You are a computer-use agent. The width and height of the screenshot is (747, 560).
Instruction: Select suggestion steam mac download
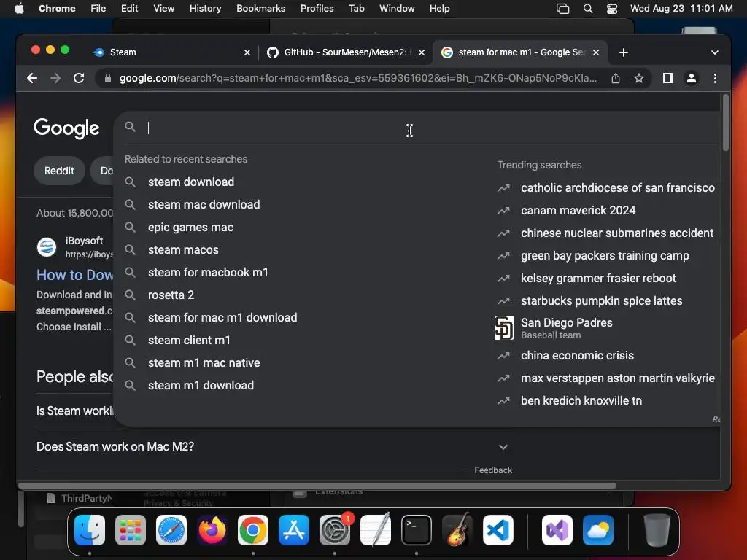tap(204, 204)
